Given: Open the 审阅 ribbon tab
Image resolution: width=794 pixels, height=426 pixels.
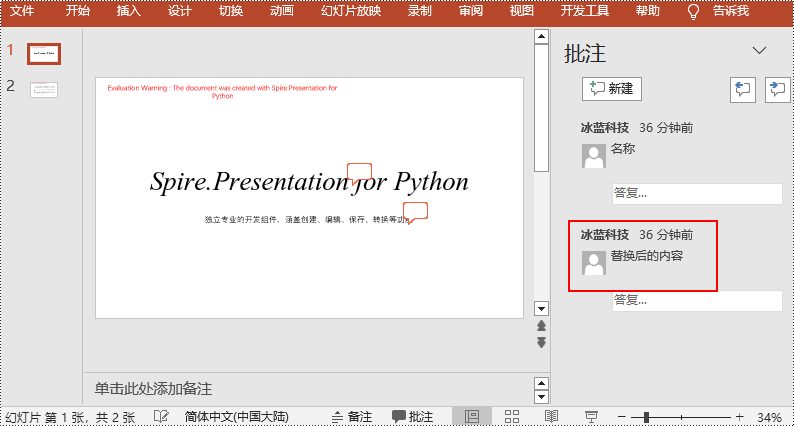Looking at the screenshot, I should point(471,11).
